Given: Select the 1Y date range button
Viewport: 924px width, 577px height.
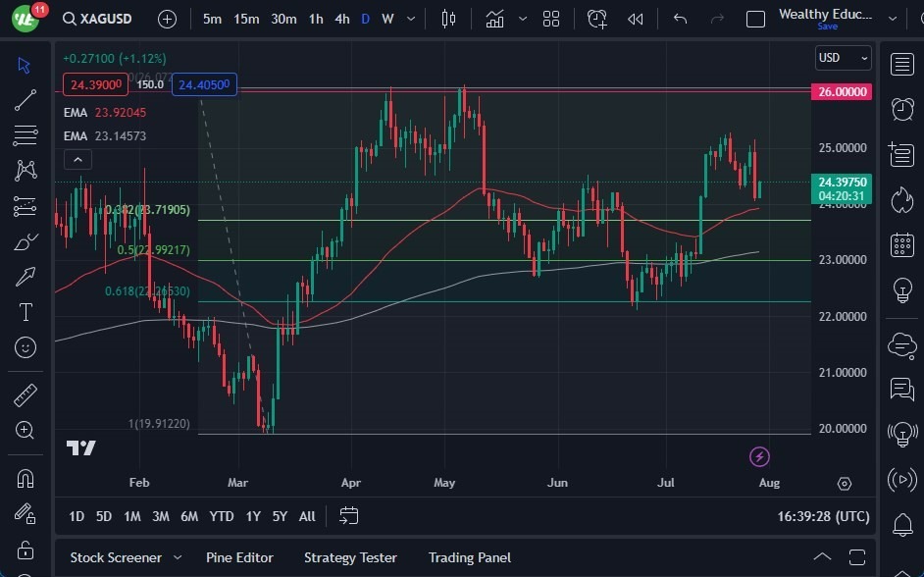Looking at the screenshot, I should coord(252,515).
